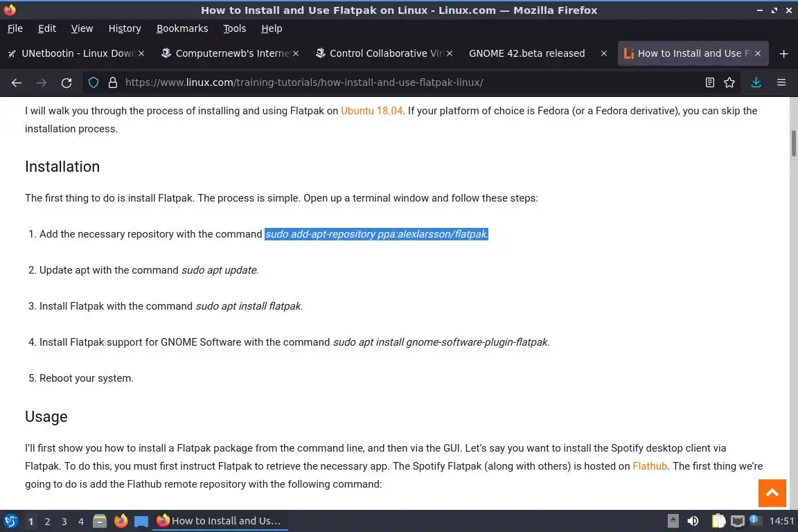798x532 pixels.
Task: Click the page vertical scrollbar thumb
Action: 793,143
